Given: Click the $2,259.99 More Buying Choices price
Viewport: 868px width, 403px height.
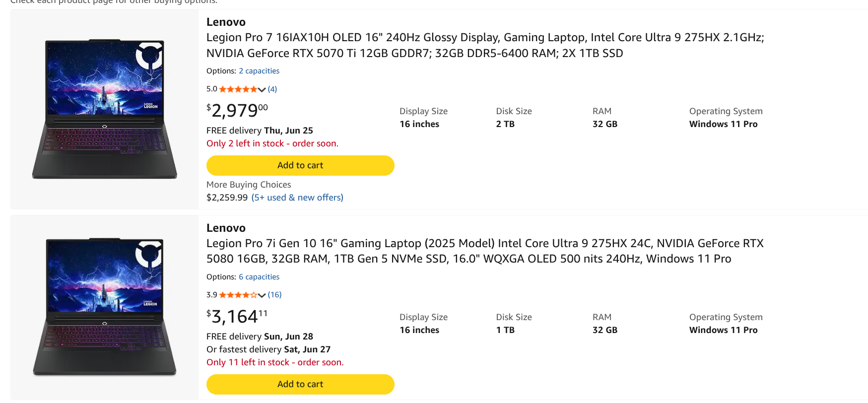Looking at the screenshot, I should [227, 198].
